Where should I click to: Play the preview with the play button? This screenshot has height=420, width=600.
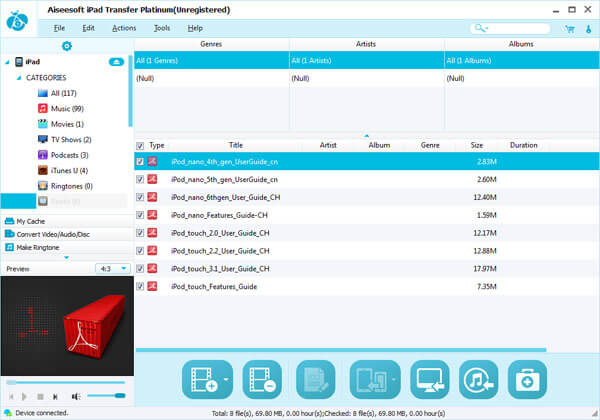(x=24, y=397)
